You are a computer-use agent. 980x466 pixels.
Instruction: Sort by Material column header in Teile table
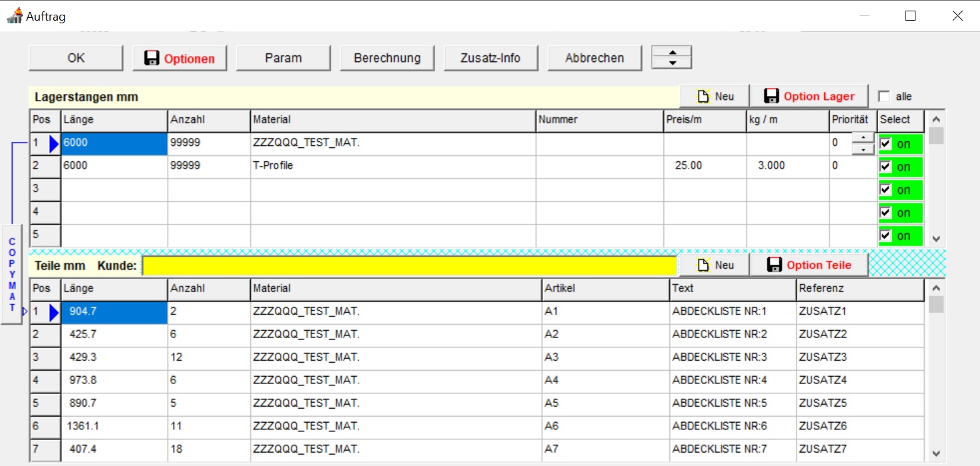(396, 288)
